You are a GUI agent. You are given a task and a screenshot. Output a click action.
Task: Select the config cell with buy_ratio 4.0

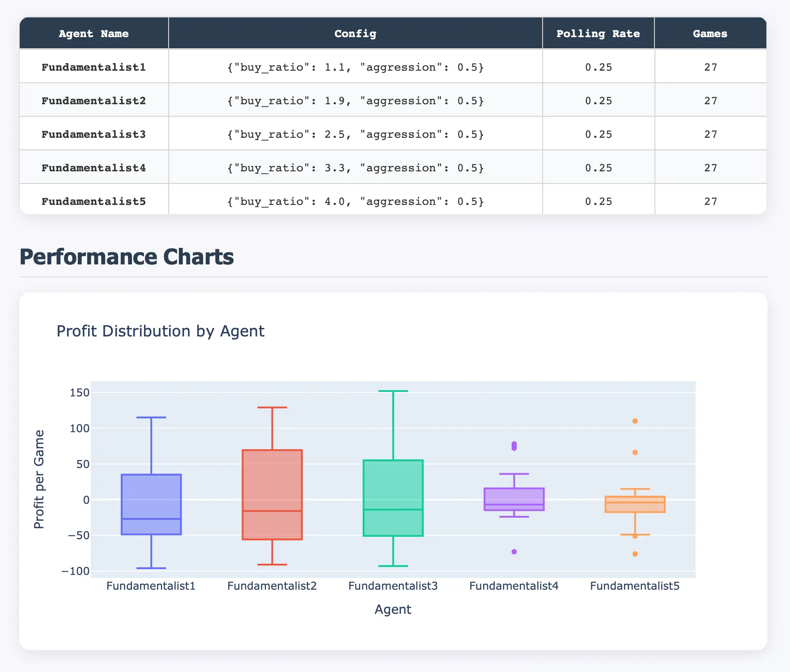[355, 201]
